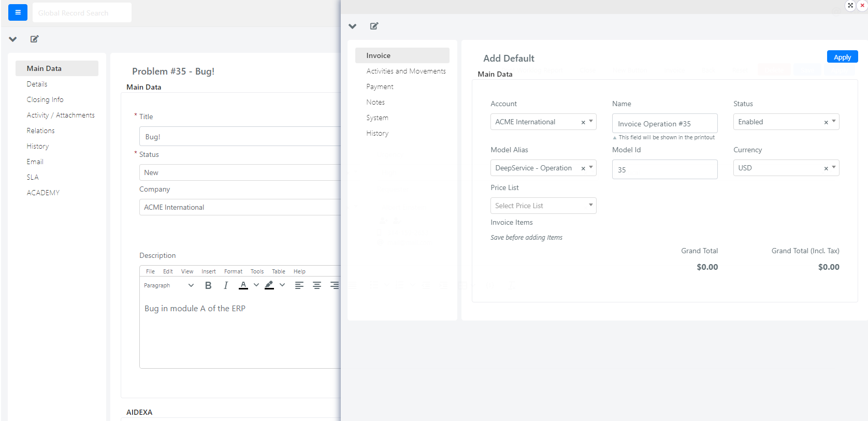The height and width of the screenshot is (421, 868).
Task: Click into Description text area
Action: tap(240, 331)
